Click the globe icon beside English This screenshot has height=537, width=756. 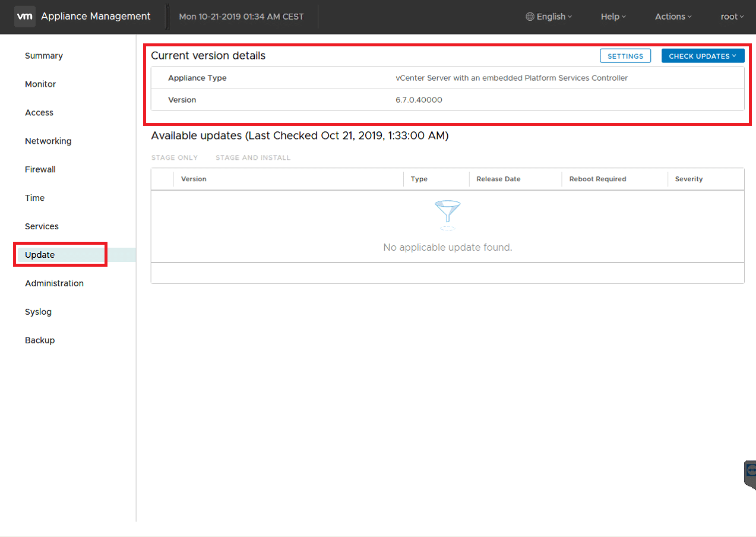[x=530, y=17]
